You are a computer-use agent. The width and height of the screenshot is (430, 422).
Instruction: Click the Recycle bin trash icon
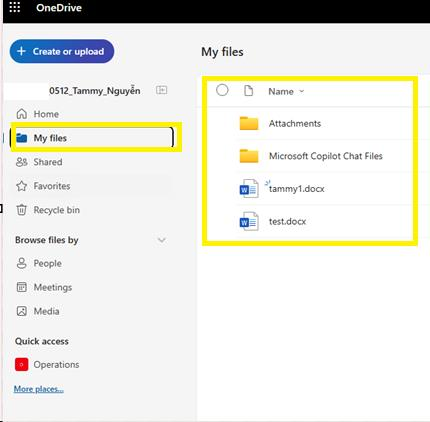point(22,210)
